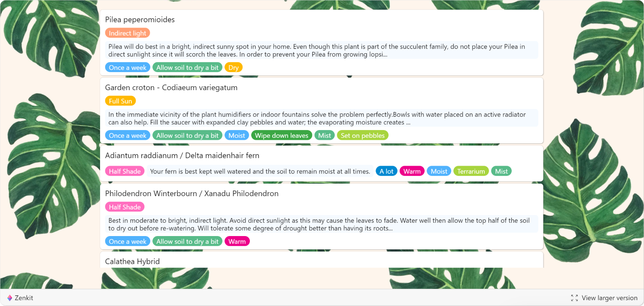Click Half Shade tag under Philodendron
The height and width of the screenshot is (306, 644).
click(125, 207)
